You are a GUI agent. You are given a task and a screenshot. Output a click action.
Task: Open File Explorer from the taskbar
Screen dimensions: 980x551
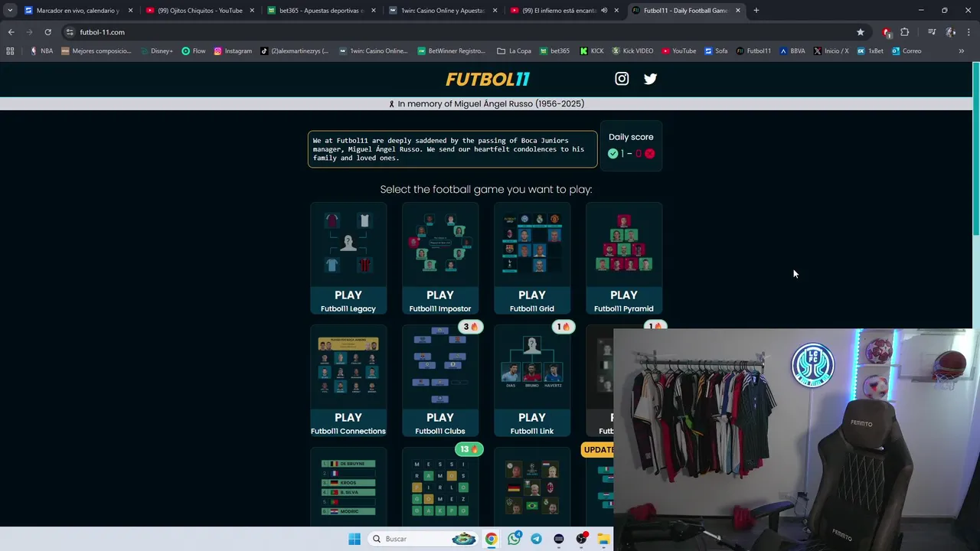pos(603,539)
